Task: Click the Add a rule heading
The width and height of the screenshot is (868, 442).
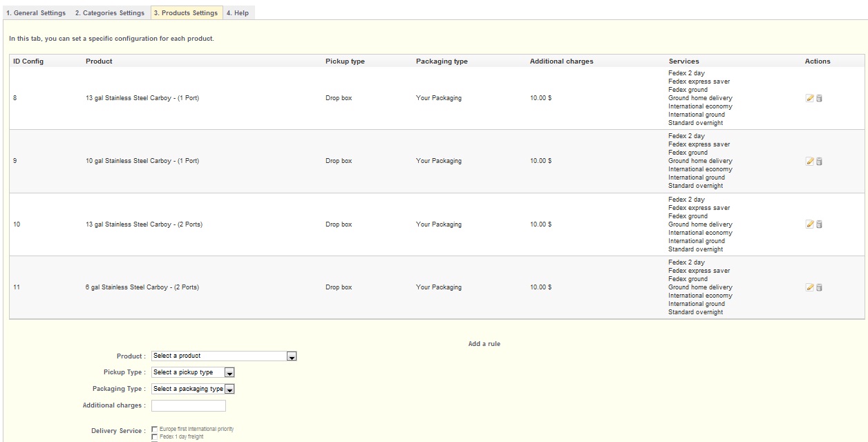Action: click(484, 344)
